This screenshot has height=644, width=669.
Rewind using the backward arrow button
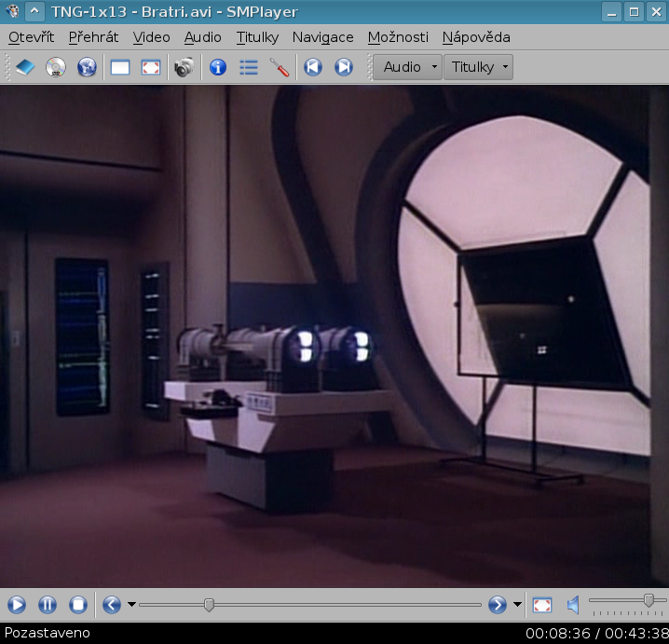(x=112, y=605)
